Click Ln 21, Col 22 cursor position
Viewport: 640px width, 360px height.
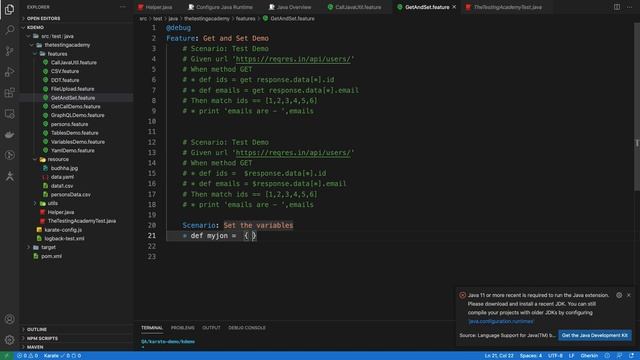click(499, 356)
